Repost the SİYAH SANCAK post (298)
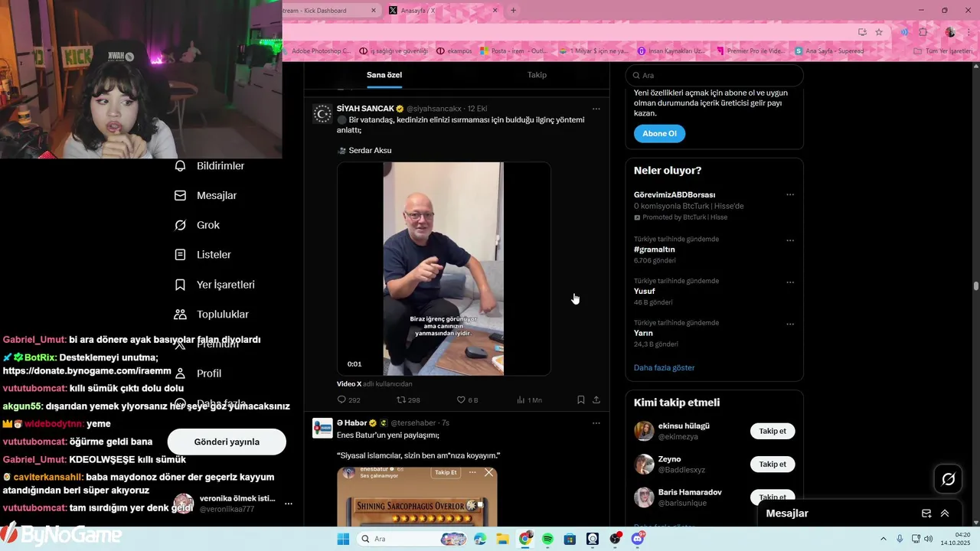Viewport: 980px width, 551px height. tap(408, 399)
